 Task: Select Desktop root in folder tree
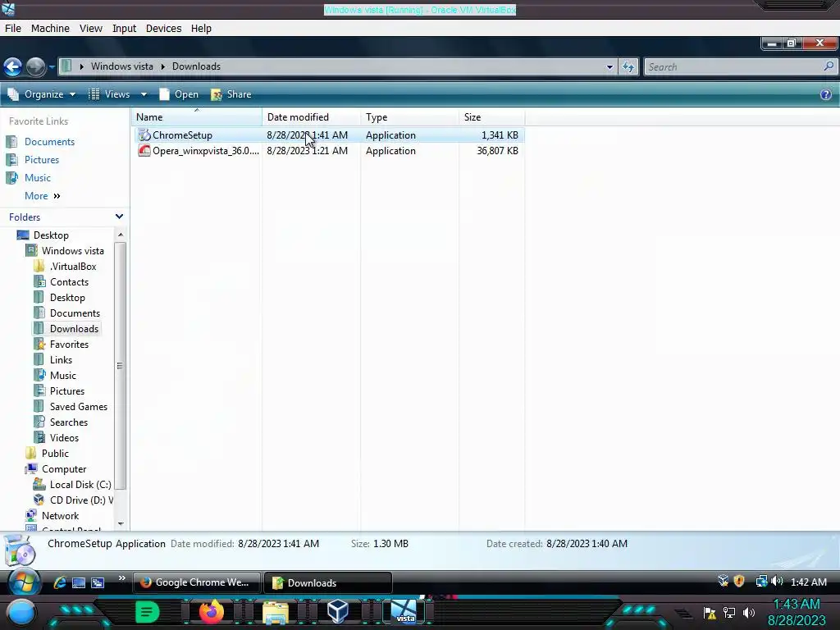coord(51,235)
